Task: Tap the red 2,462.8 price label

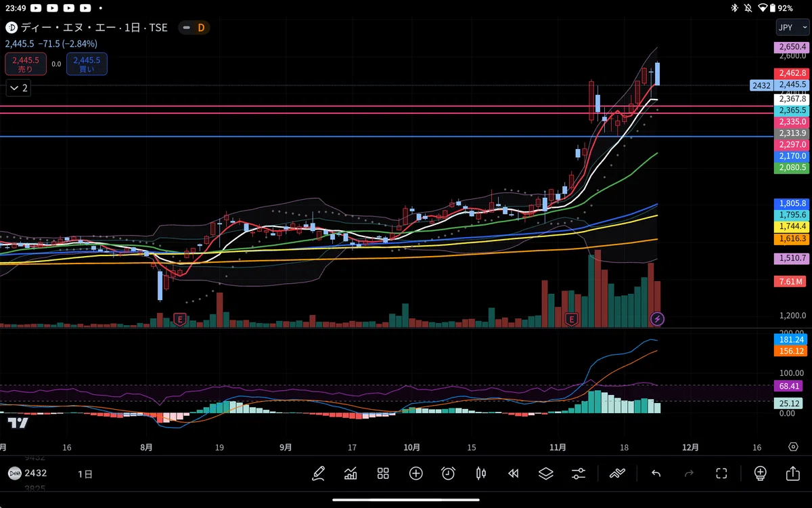Action: click(792, 73)
